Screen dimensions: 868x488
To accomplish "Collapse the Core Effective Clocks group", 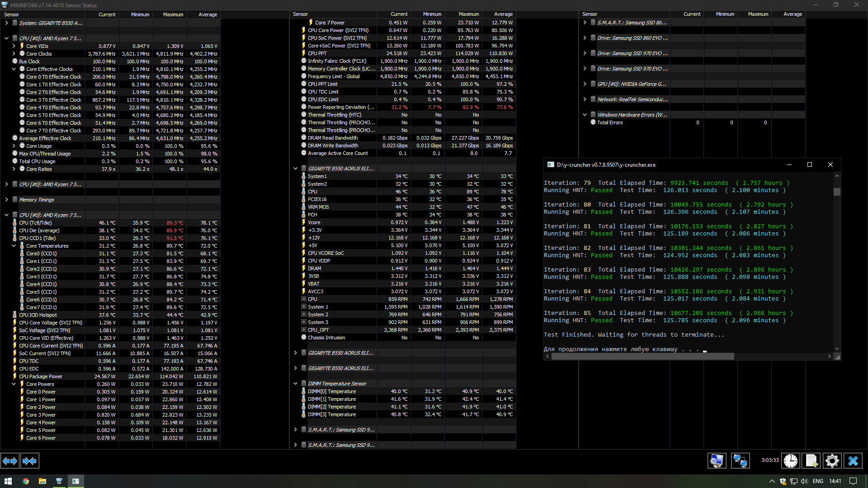I will click(14, 69).
